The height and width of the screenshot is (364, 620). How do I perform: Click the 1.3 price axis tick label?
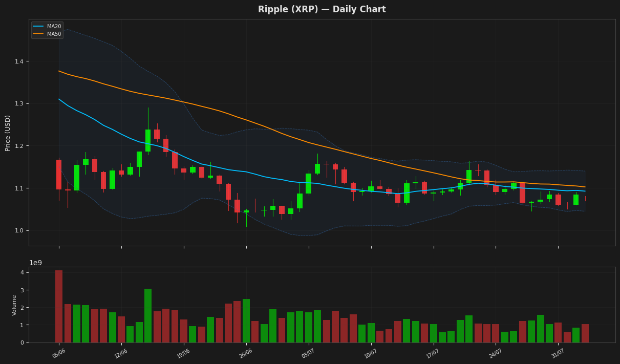20,103
